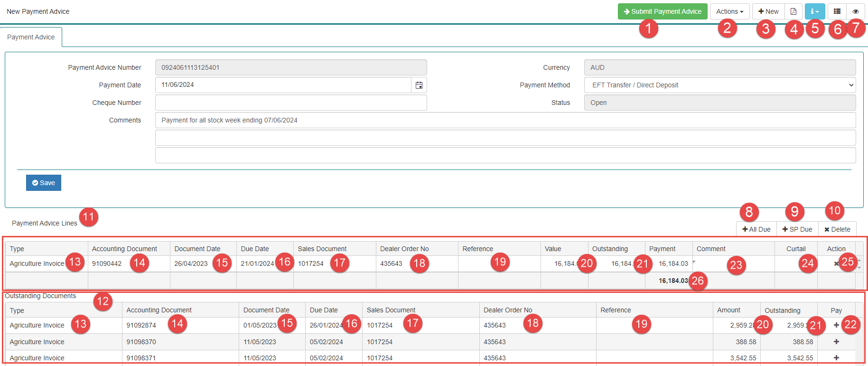Open the list view icon
This screenshot has width=868, height=366.
(837, 11)
